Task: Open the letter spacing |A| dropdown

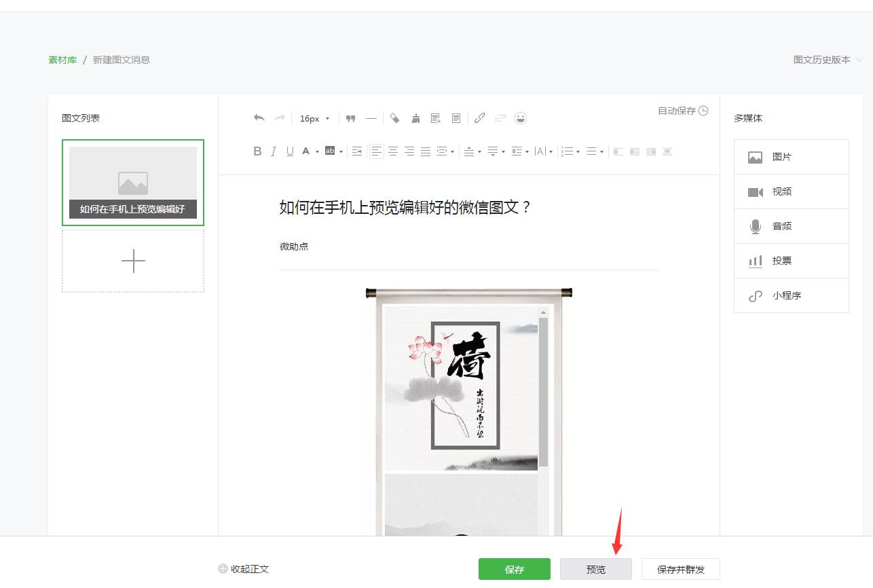Action: (x=544, y=151)
